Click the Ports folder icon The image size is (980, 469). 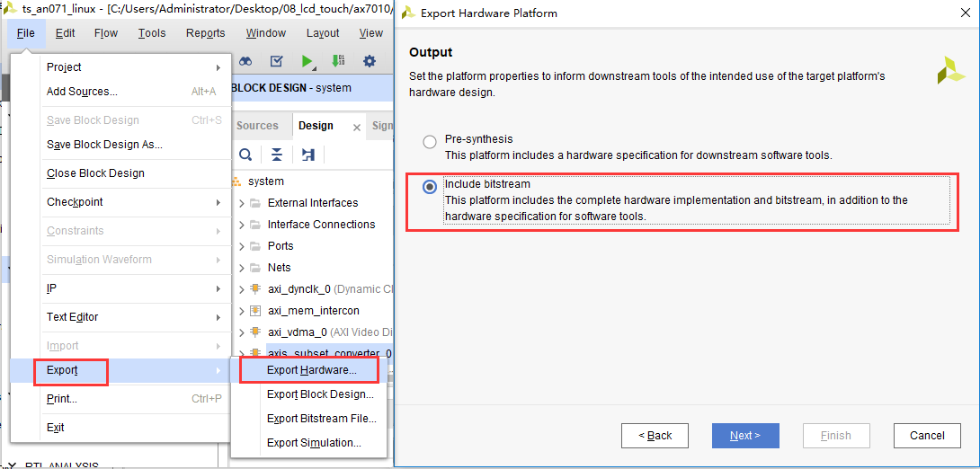pyautogui.click(x=255, y=246)
